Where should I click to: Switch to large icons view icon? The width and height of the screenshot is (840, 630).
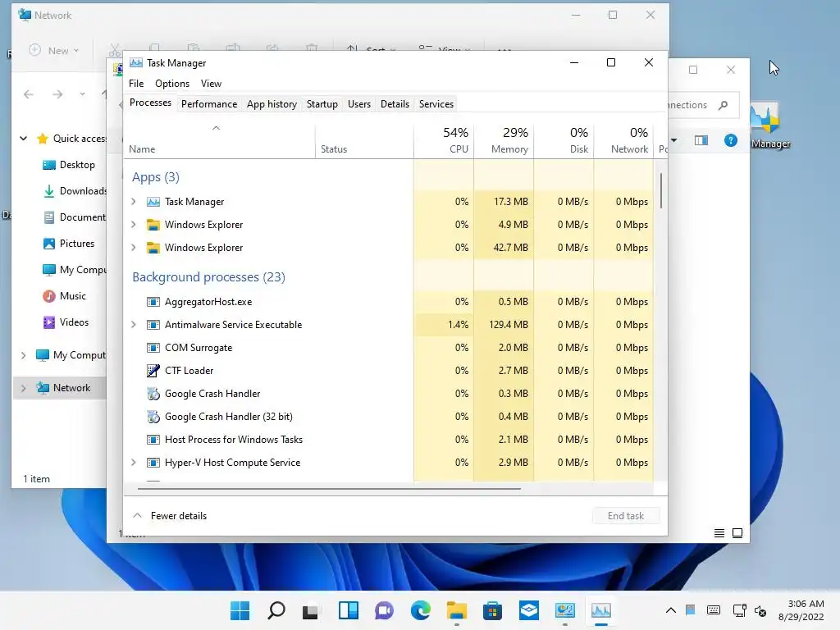(737, 533)
